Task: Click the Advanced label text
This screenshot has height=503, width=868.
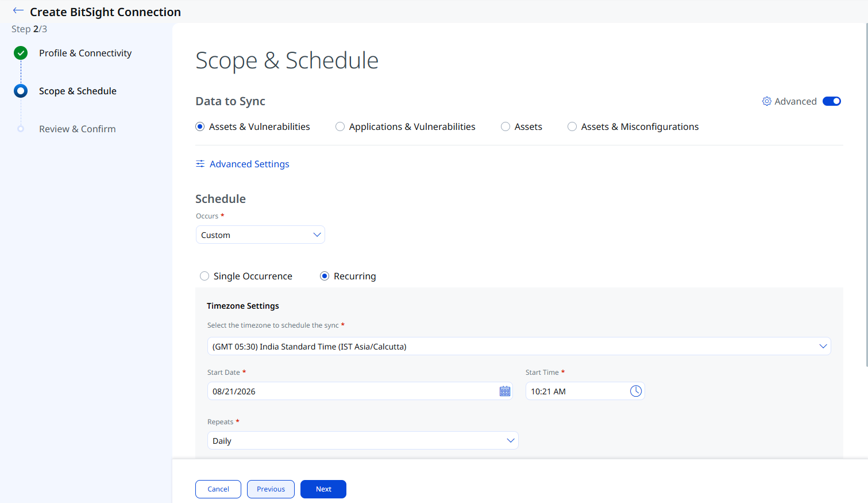Action: click(x=796, y=101)
